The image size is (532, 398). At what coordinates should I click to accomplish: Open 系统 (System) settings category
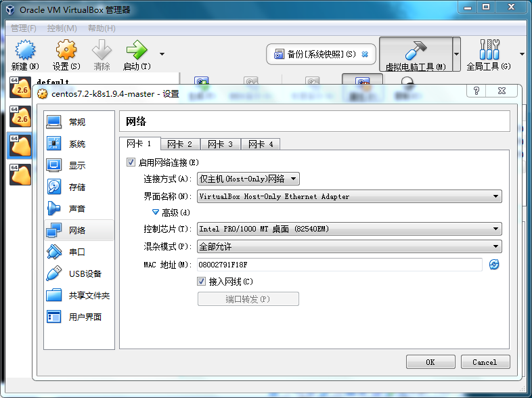[x=79, y=144]
